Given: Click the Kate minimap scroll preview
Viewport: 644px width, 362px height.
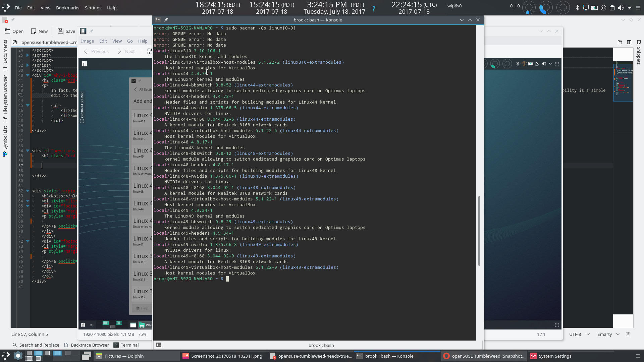Looking at the screenshot, I should pyautogui.click(x=623, y=82).
